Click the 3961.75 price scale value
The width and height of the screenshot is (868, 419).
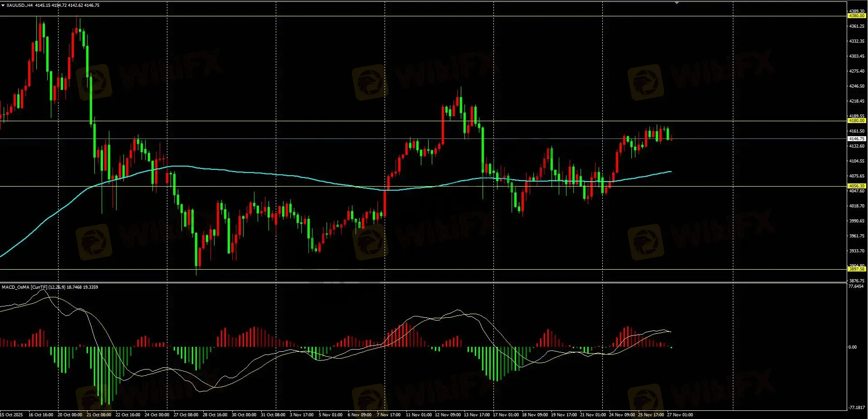pyautogui.click(x=857, y=236)
